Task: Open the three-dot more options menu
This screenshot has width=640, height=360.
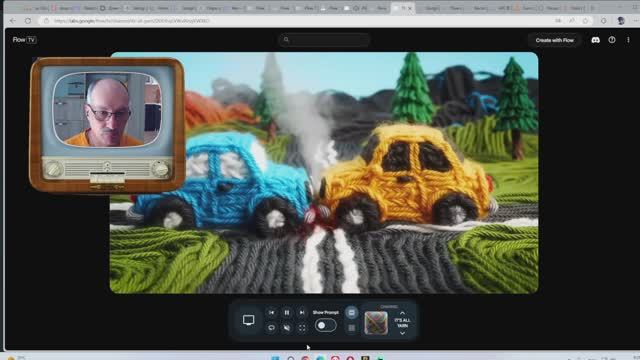Action: (628, 40)
